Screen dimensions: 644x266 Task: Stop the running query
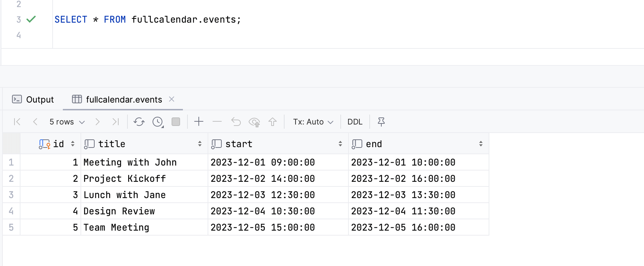(176, 122)
